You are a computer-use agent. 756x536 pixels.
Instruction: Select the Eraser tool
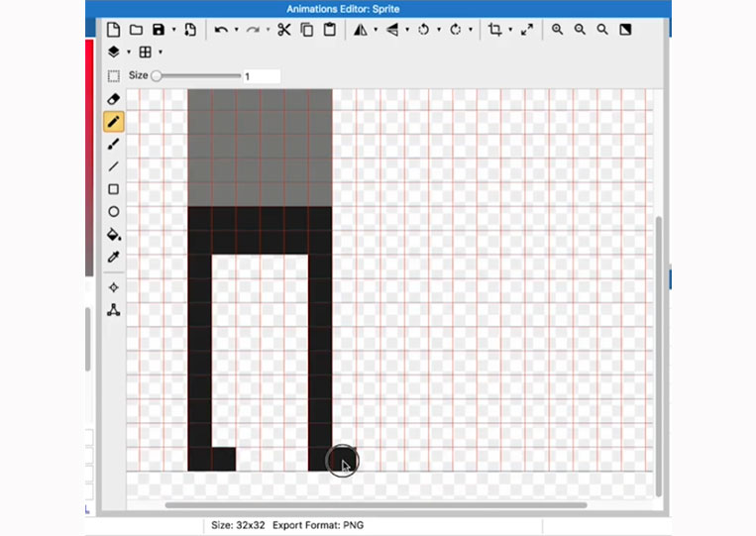click(x=113, y=99)
